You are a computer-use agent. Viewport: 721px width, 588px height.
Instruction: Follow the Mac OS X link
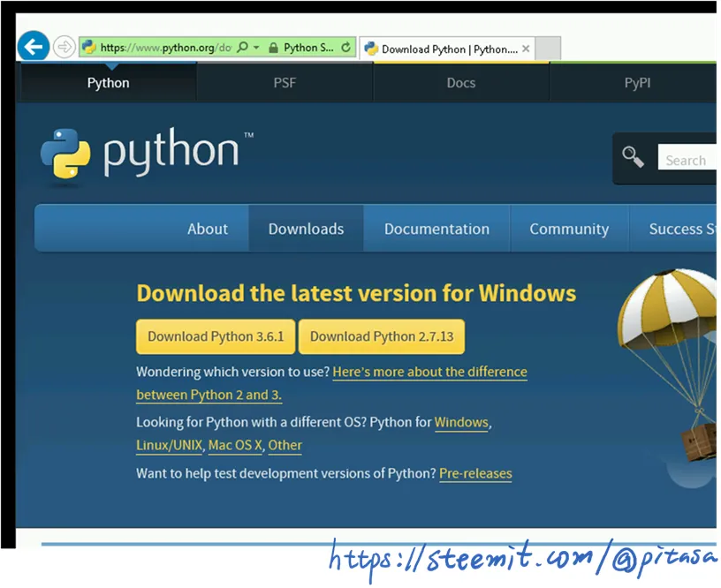click(235, 445)
